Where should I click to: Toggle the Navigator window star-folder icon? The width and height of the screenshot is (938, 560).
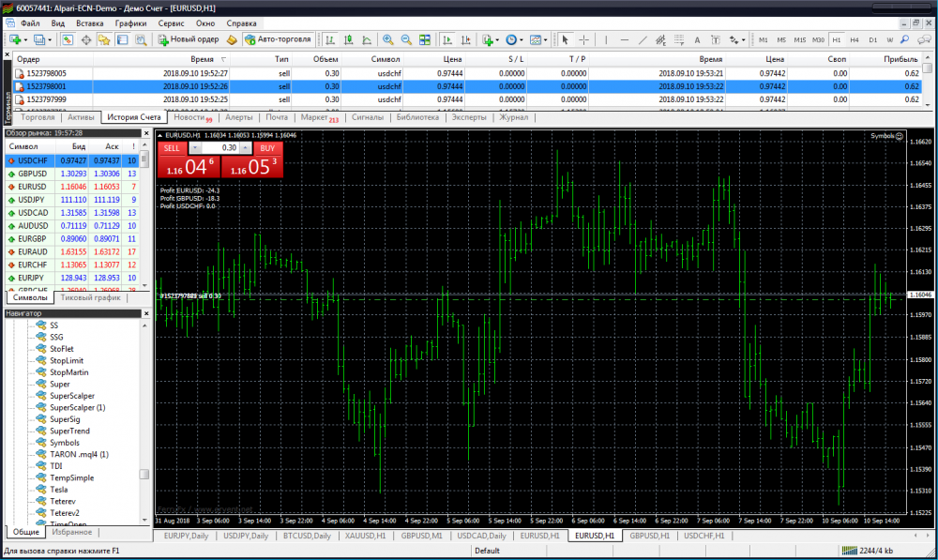tap(104, 39)
